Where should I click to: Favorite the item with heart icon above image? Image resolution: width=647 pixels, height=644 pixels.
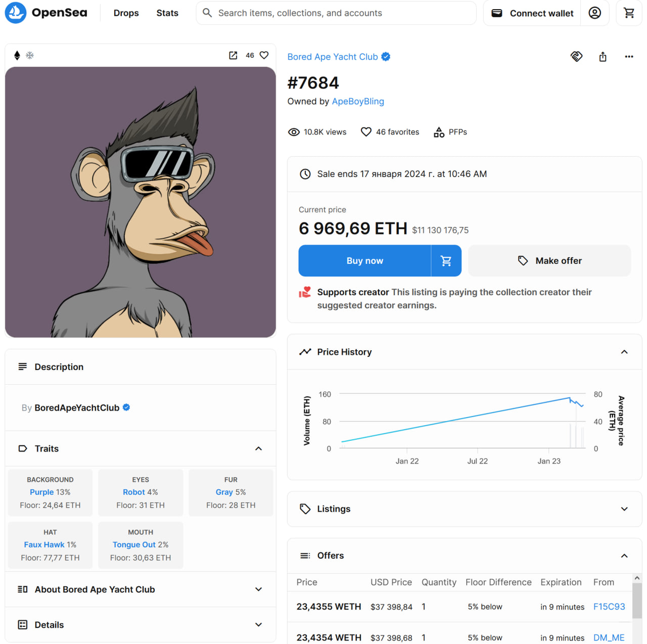point(264,56)
